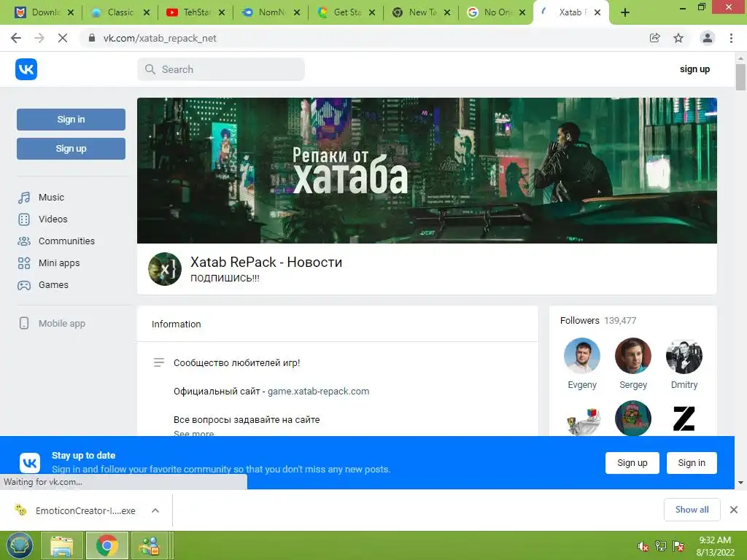
Task: Stop loading the page
Action: point(63,38)
